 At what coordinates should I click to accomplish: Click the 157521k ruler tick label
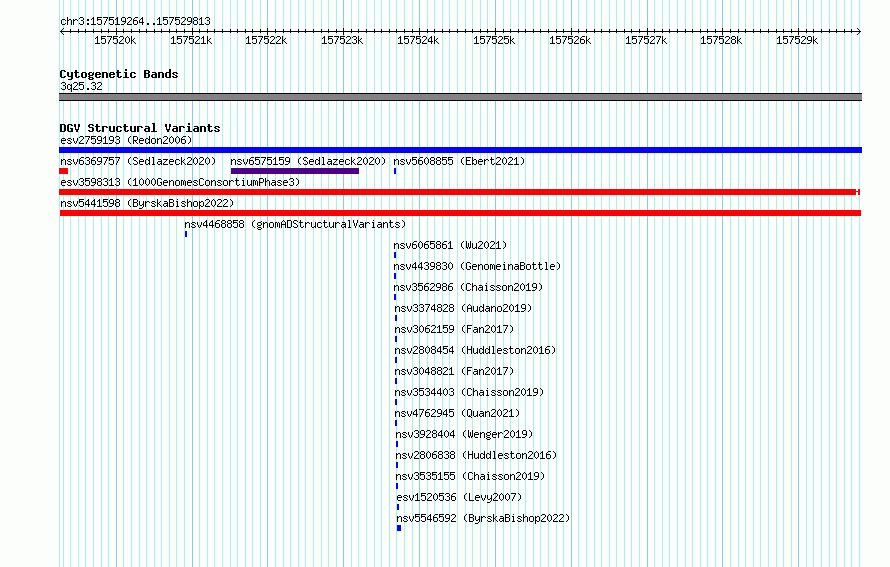pos(191,40)
